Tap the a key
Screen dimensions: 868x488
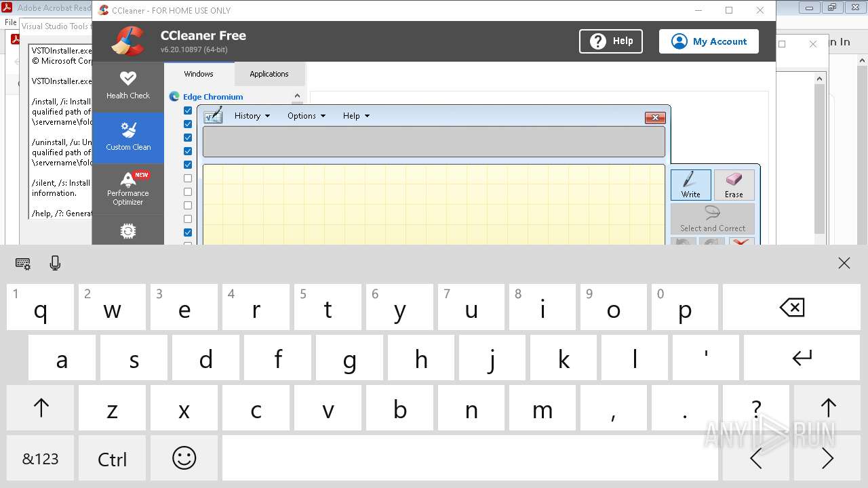point(62,358)
